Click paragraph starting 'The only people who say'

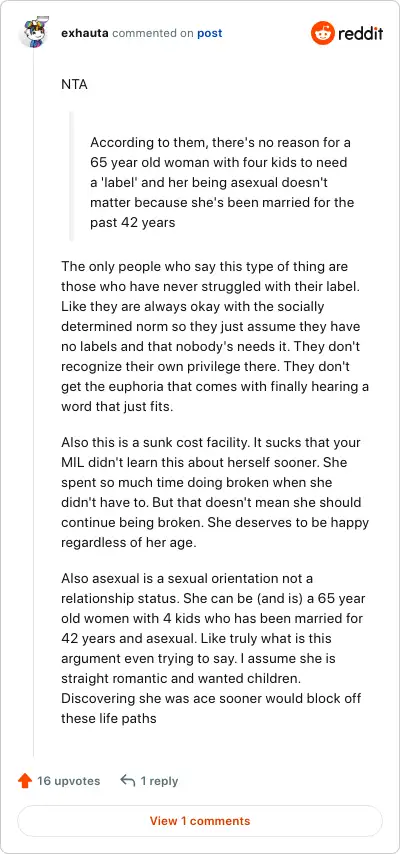point(215,337)
